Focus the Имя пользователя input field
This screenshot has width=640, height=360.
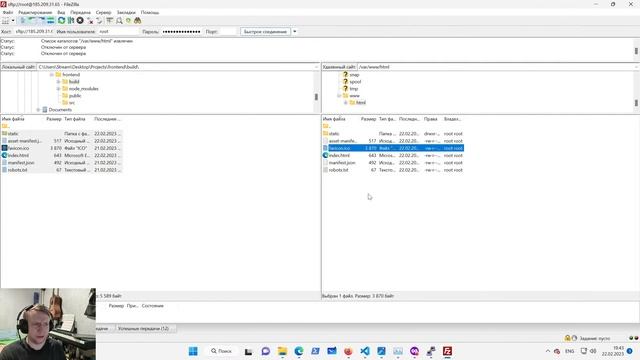click(118, 31)
